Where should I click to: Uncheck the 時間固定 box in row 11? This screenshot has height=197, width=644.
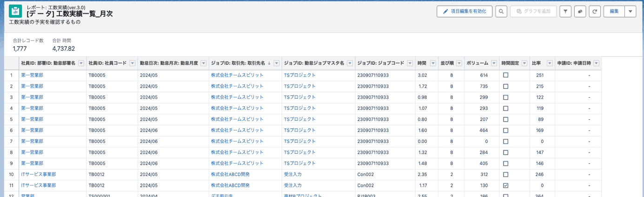[505, 185]
